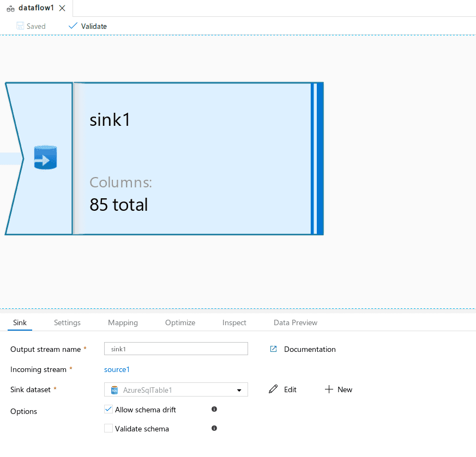Click info icon beside Allow schema drift
Image resolution: width=476 pixels, height=457 pixels.
click(x=214, y=409)
